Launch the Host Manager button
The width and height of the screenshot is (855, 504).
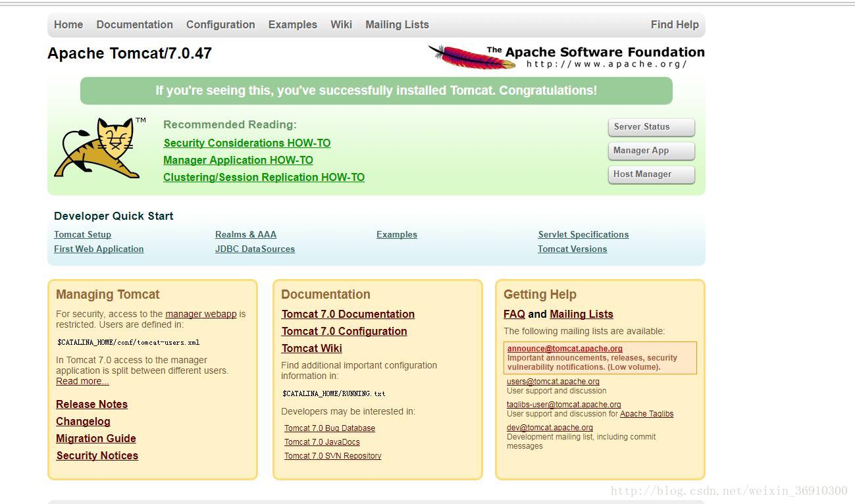coord(651,174)
